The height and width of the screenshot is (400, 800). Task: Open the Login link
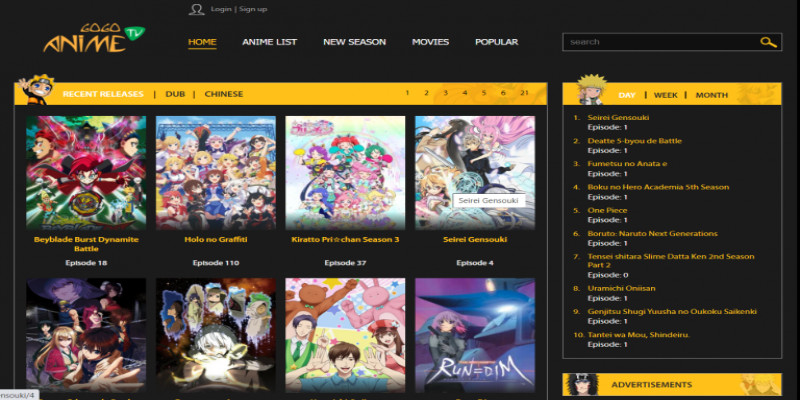[221, 9]
